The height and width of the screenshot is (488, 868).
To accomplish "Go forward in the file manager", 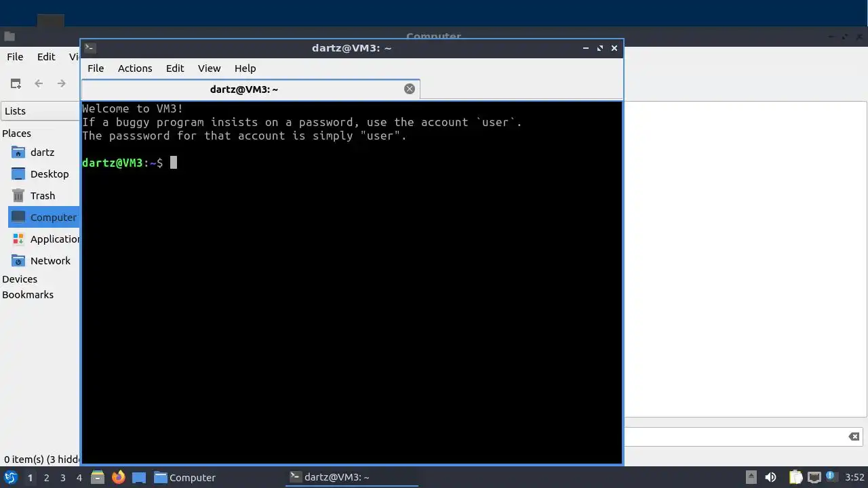I will [62, 83].
